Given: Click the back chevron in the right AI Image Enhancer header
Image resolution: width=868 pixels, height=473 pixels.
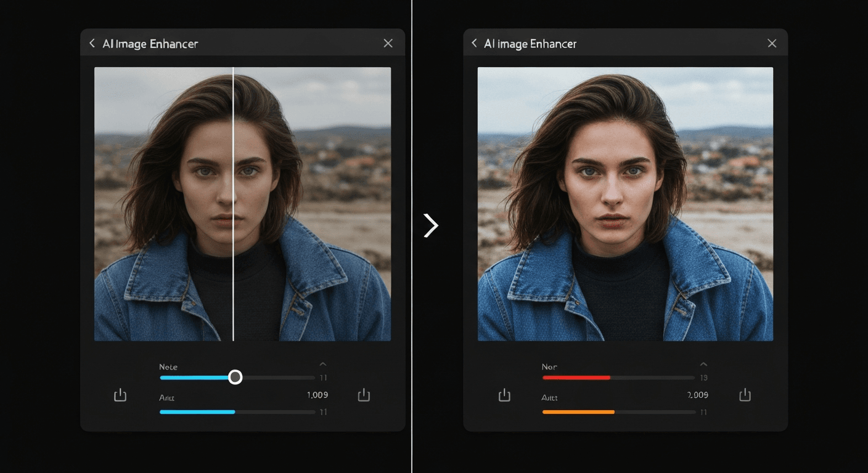Looking at the screenshot, I should (473, 43).
